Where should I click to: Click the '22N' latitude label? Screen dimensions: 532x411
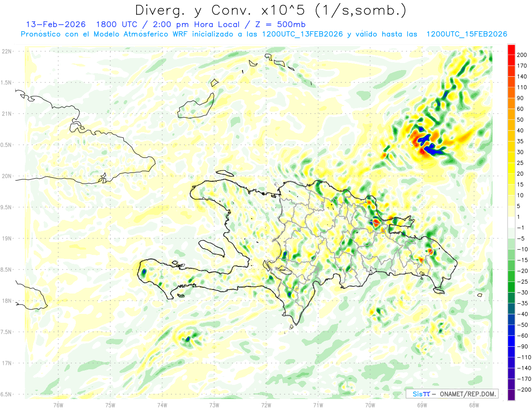tap(6, 51)
